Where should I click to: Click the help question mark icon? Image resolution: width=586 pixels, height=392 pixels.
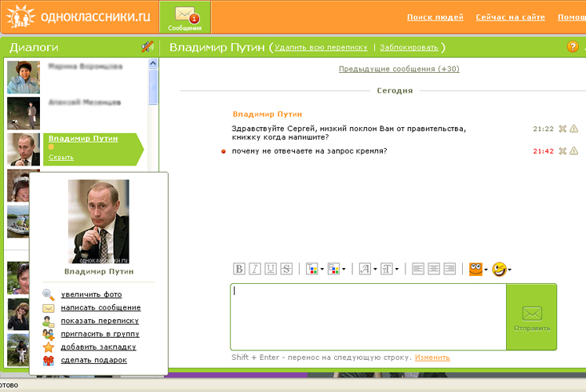[x=572, y=47]
